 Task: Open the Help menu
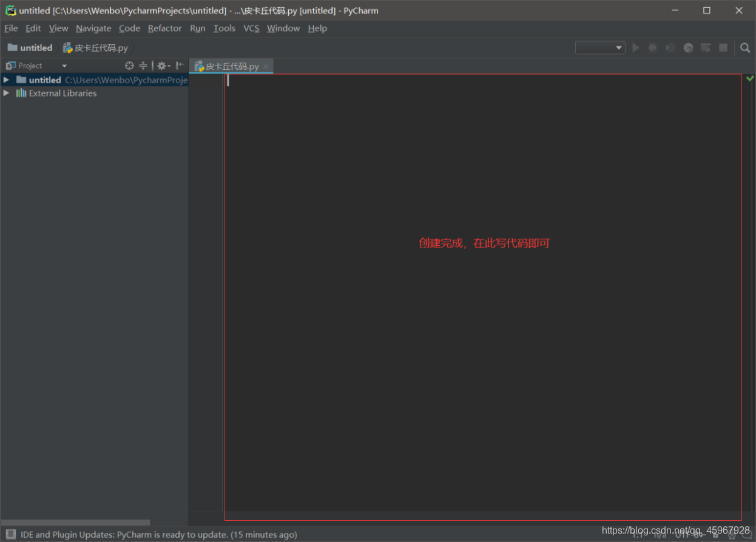tap(317, 28)
